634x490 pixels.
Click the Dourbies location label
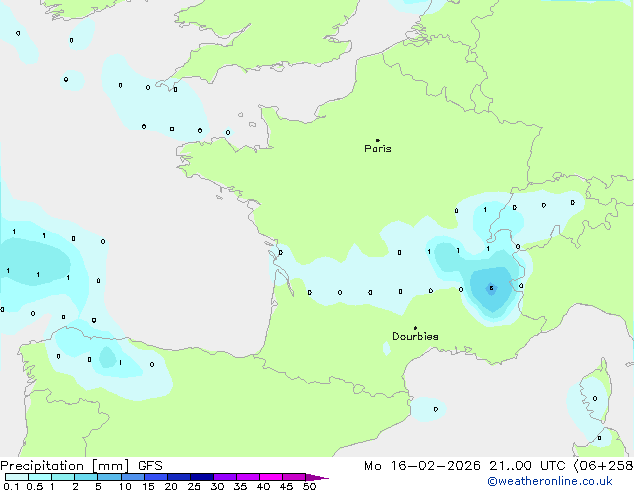point(415,336)
